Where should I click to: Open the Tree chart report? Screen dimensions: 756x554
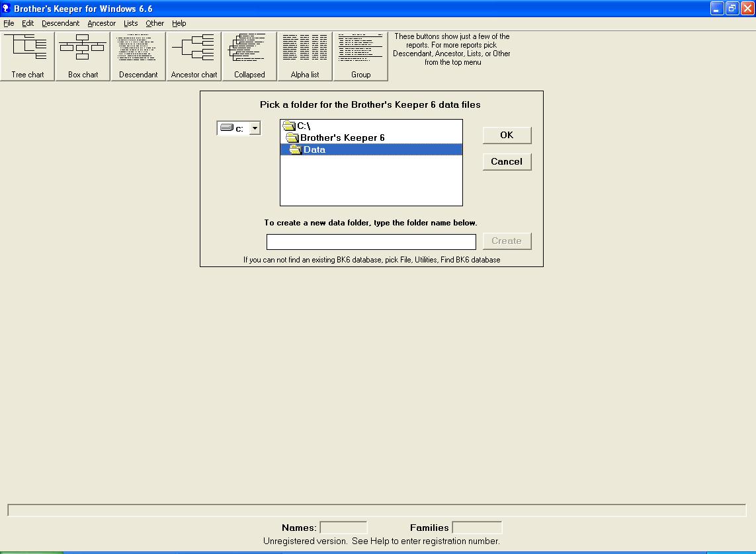coord(28,56)
